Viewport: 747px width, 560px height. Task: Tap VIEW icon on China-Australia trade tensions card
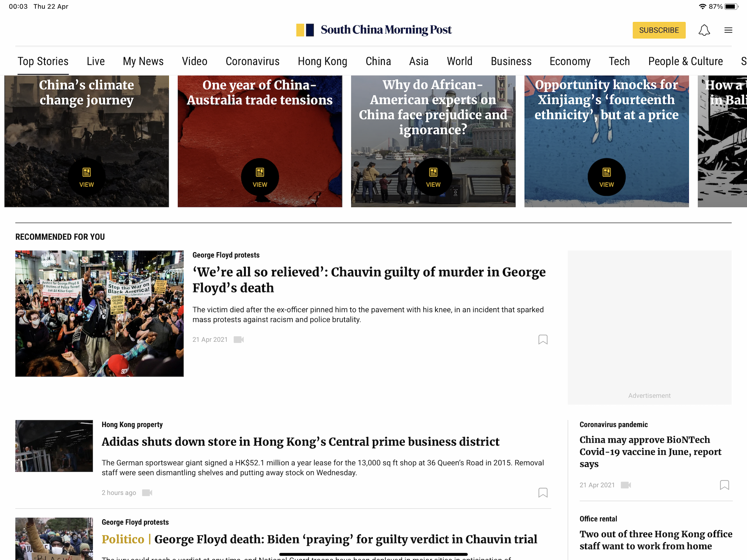tap(260, 177)
